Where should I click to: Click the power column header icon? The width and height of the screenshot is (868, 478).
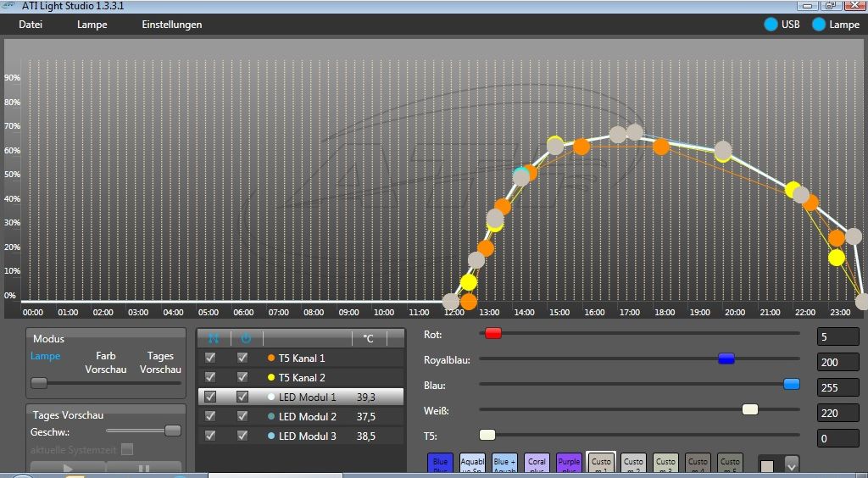coord(245,338)
